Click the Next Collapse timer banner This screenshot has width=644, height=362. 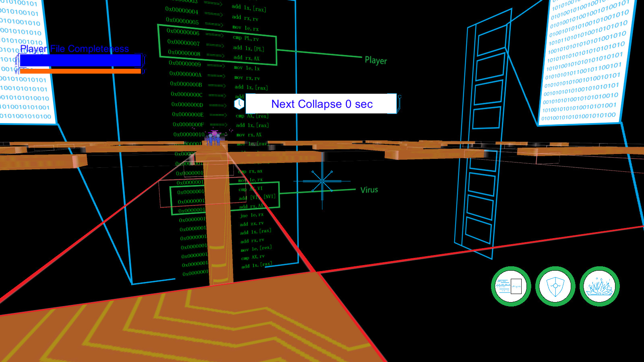(x=322, y=104)
